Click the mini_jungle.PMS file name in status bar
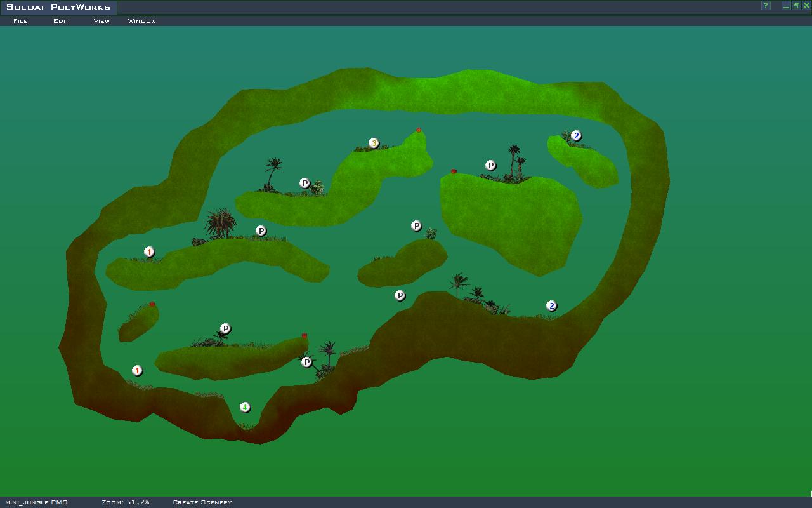 coord(36,502)
